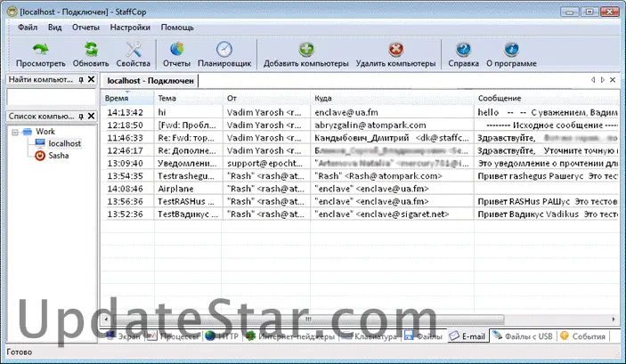
Task: Click the scroll right arrow
Action: click(614, 319)
